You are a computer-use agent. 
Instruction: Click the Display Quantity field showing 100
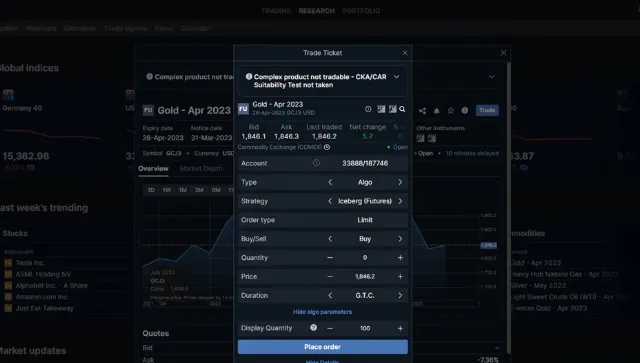click(365, 328)
